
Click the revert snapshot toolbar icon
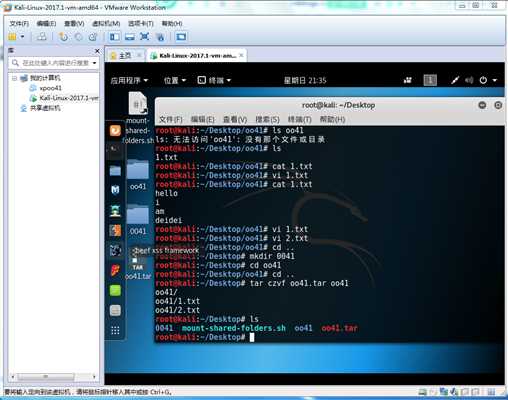pyautogui.click(x=79, y=37)
